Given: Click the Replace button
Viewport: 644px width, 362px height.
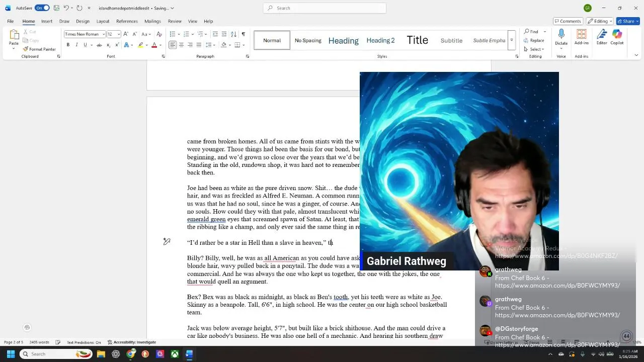Looking at the screenshot, I should coord(534,40).
